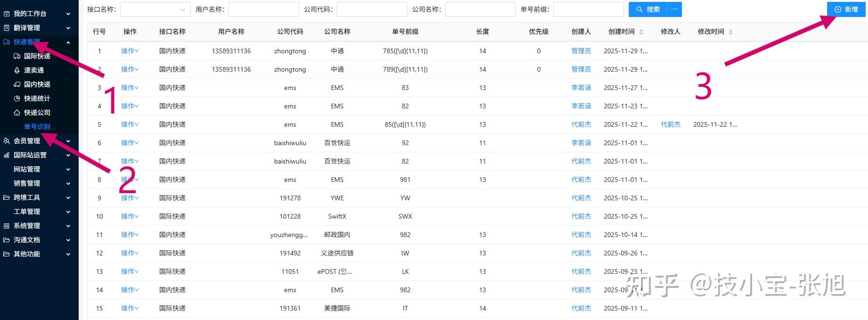This screenshot has width=868, height=320.
Task: Focus the 用户名称 input field
Action: (x=264, y=9)
